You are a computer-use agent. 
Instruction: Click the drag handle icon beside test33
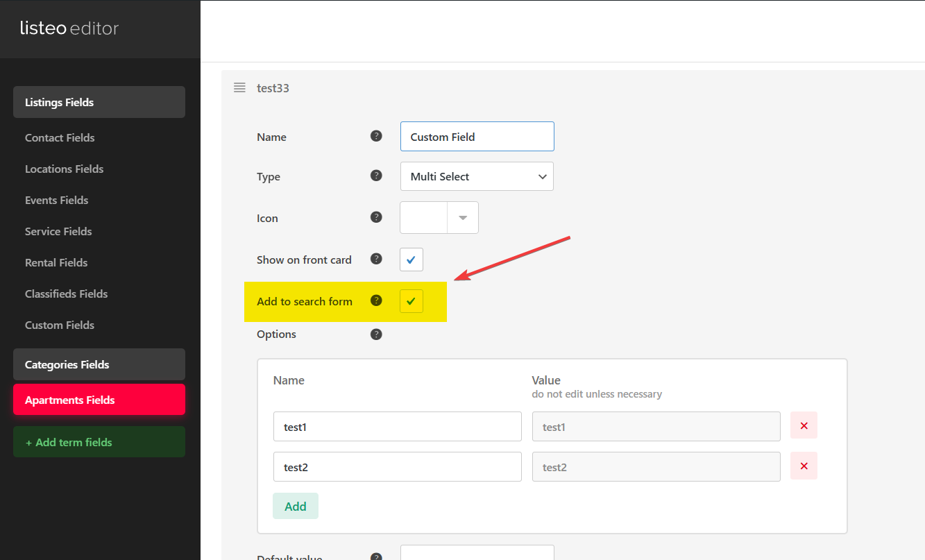click(239, 87)
